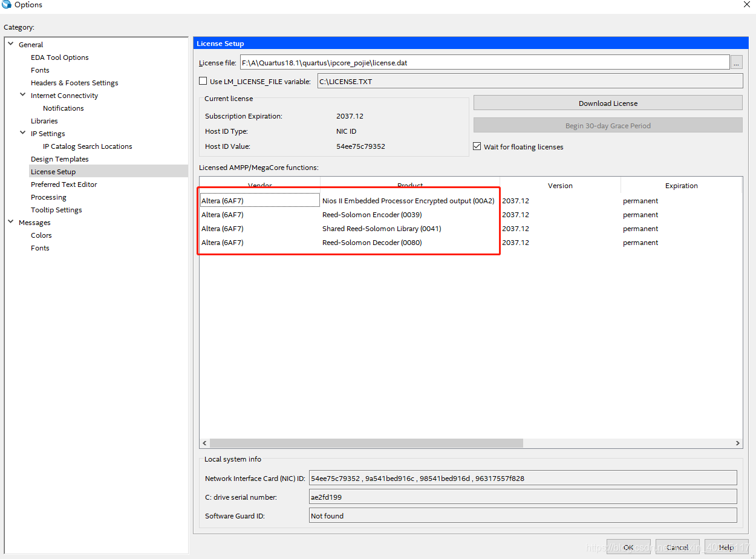Select IP Settings category
This screenshot has height=559, width=756.
pos(48,134)
